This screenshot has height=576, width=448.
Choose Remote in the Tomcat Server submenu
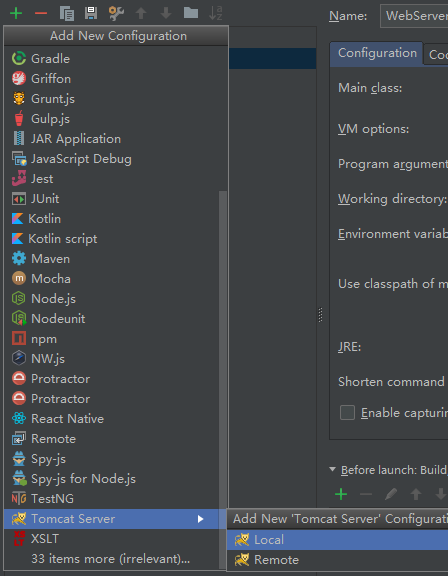337,560
